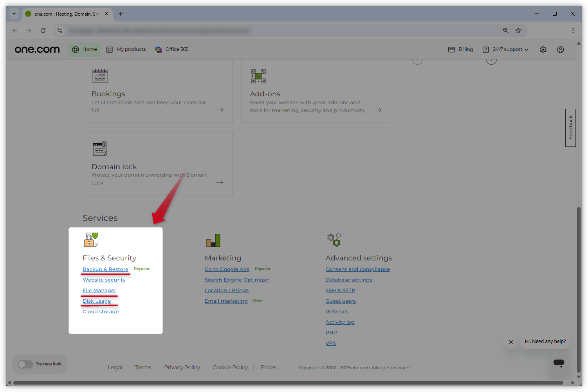The image size is (588, 392).
Task: Open the user account profile icon
Action: tap(560, 50)
